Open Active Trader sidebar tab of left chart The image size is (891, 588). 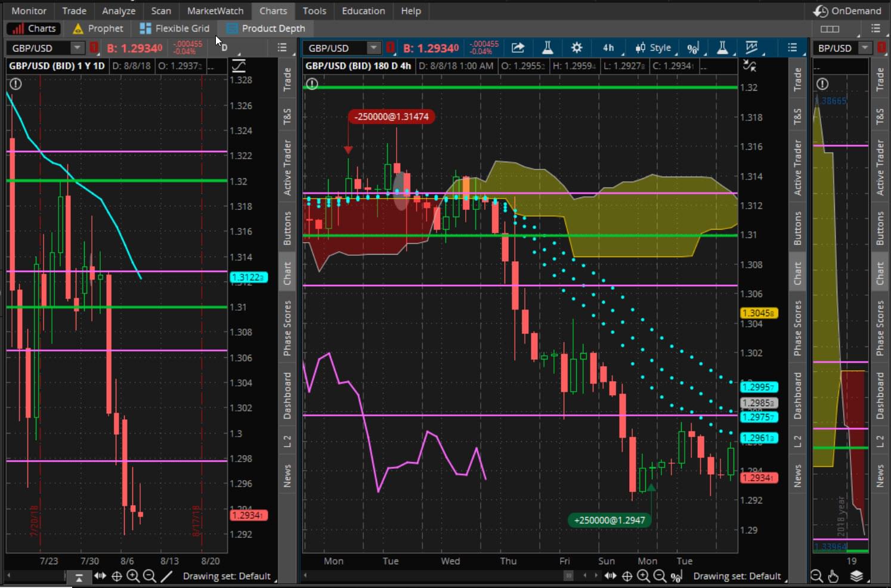pos(287,168)
